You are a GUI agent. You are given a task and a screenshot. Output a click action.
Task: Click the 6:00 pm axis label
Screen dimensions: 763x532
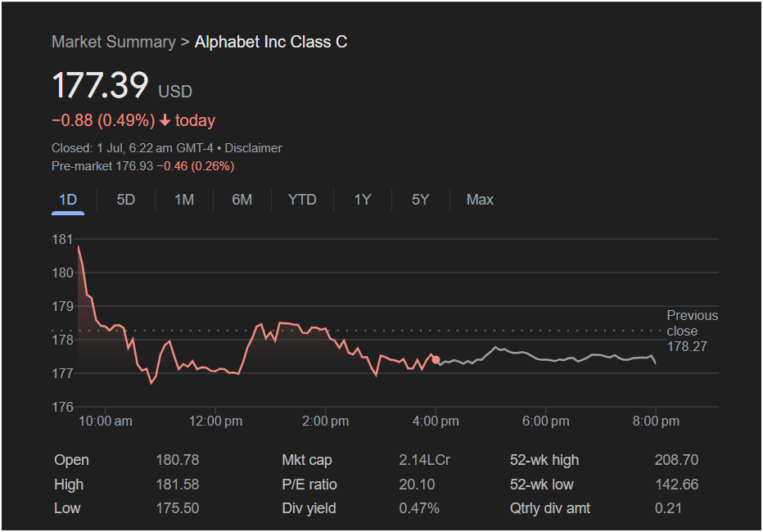(545, 422)
